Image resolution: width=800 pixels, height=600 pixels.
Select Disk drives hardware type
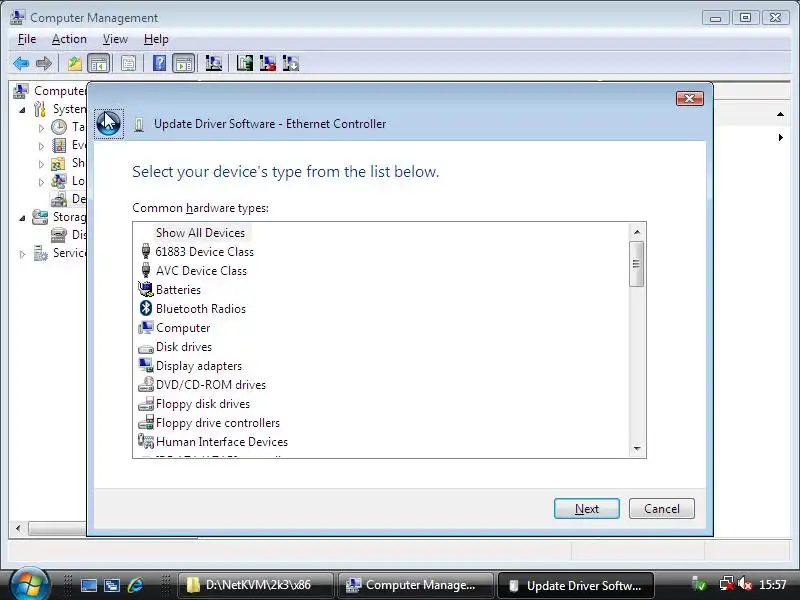click(x=184, y=346)
